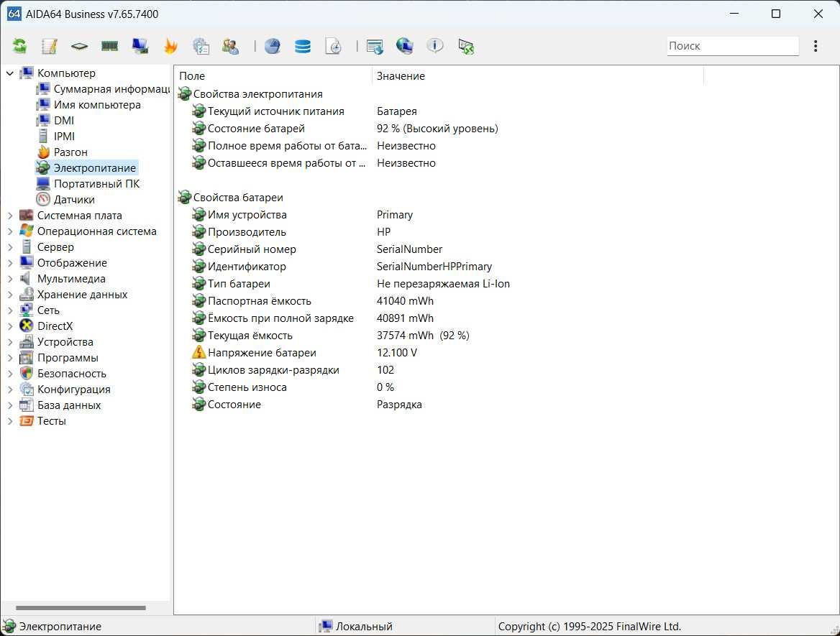Select База данных in the tree
The image size is (840, 636).
[68, 405]
